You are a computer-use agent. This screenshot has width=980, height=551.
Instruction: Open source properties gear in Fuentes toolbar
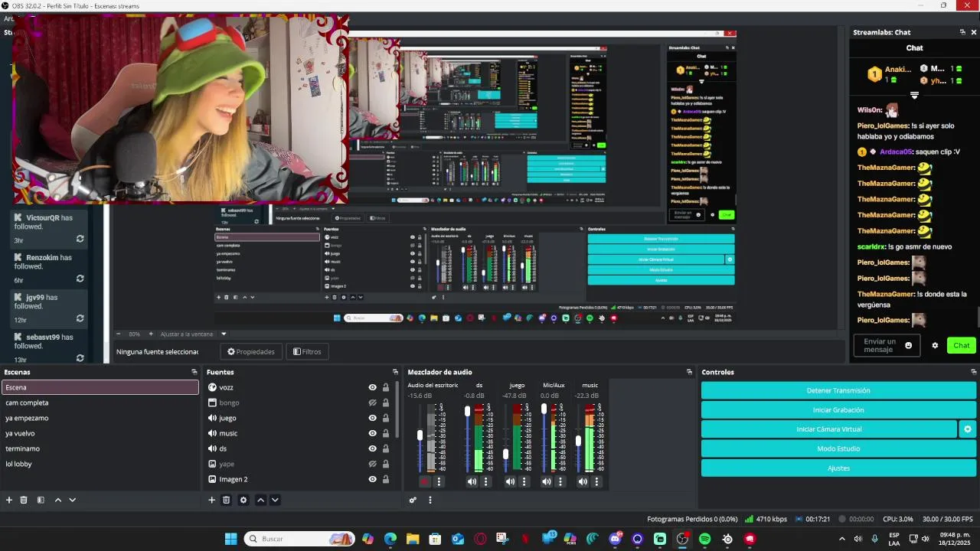click(x=243, y=500)
